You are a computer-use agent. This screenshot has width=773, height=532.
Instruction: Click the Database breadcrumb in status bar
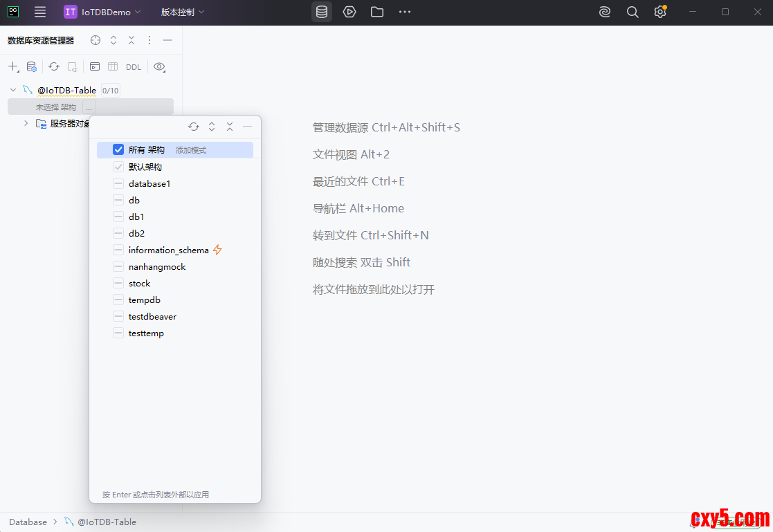click(x=28, y=522)
